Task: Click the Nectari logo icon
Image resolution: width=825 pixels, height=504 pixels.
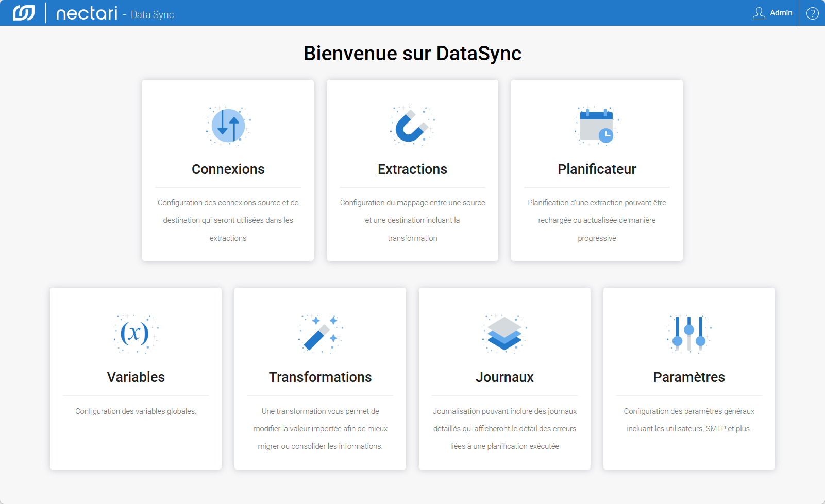Action: pos(24,13)
